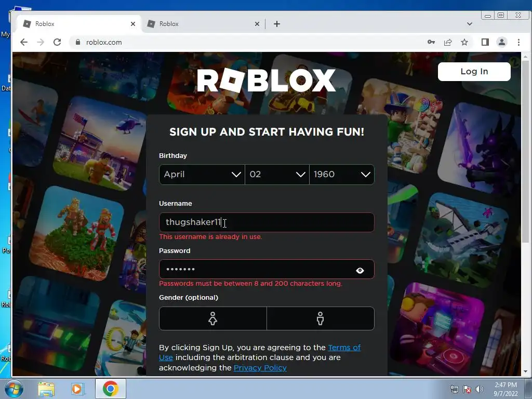532x399 pixels.
Task: Click the padlock site info icon
Action: click(78, 42)
